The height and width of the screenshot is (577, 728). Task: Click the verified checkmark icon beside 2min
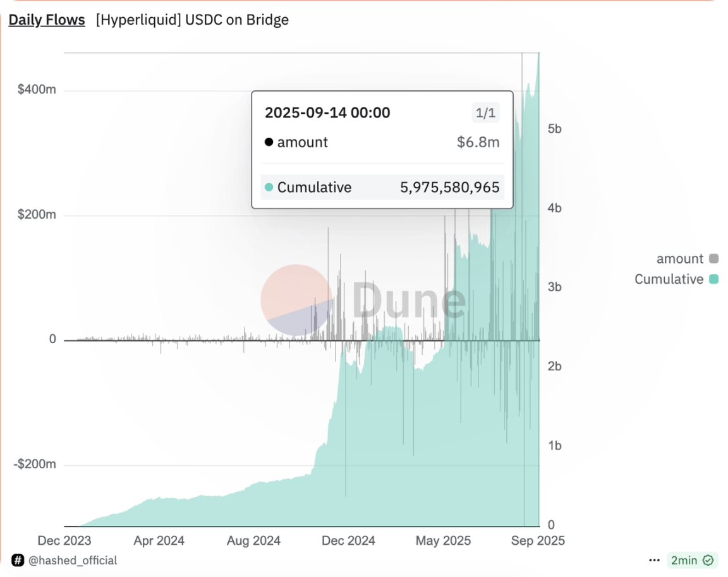[x=708, y=560]
